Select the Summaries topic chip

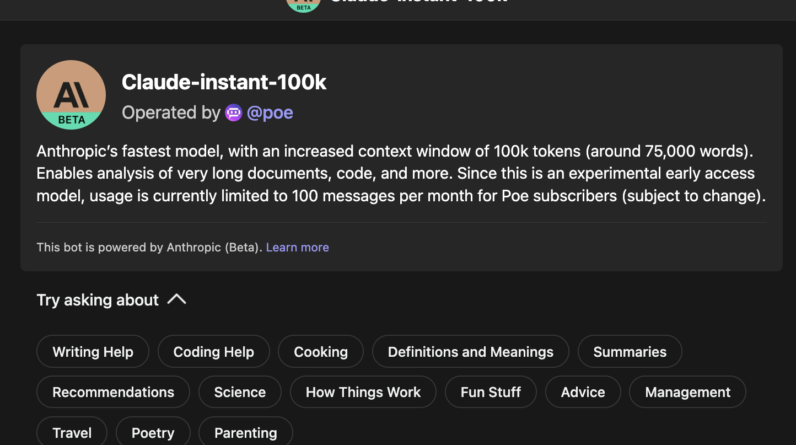coord(629,352)
